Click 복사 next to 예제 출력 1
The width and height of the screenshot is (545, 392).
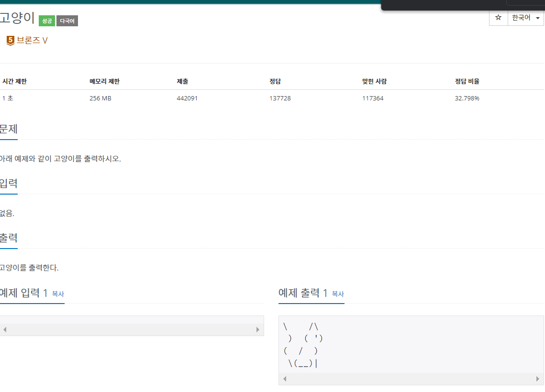[338, 294]
